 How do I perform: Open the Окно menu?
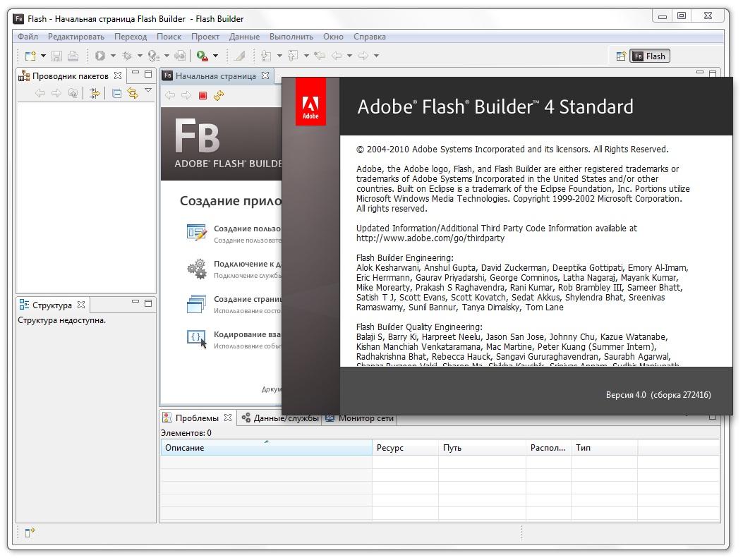tap(333, 37)
